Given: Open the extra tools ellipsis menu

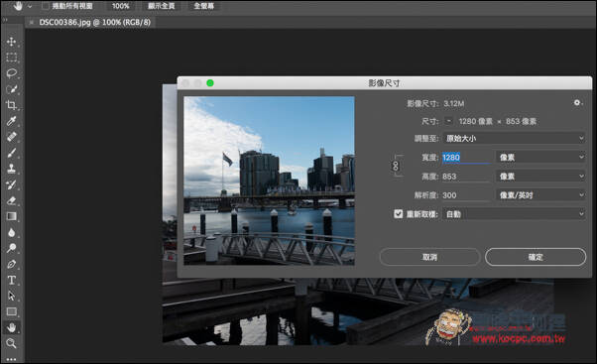Looking at the screenshot, I should [x=12, y=359].
